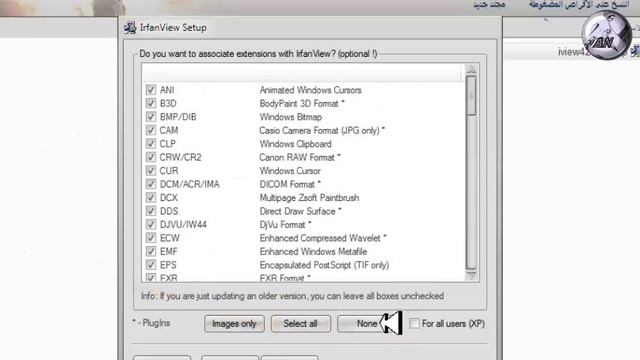Uncheck the ANI extension checkbox
Image resolution: width=640 pixels, height=360 pixels.
point(151,90)
